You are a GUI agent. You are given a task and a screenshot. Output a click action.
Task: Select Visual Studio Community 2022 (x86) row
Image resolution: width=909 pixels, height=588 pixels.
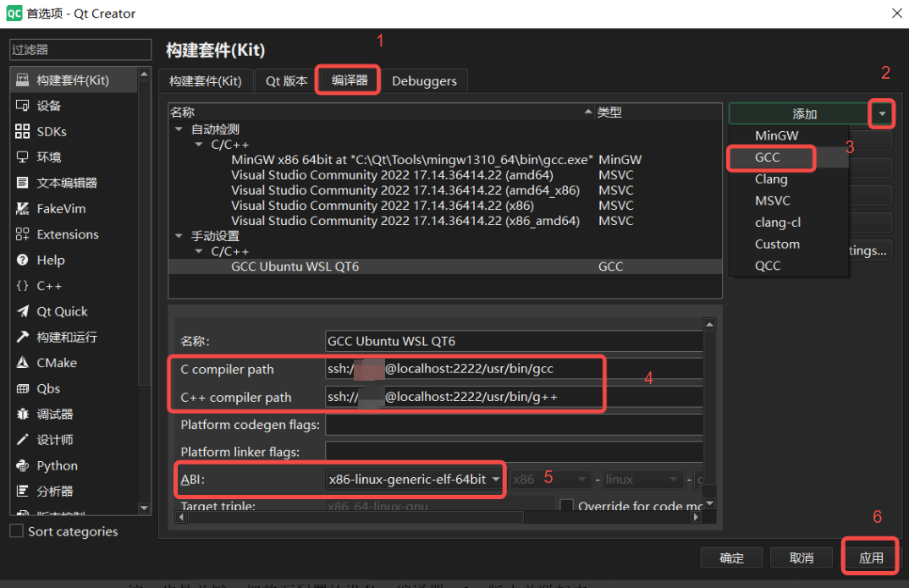[444, 205]
